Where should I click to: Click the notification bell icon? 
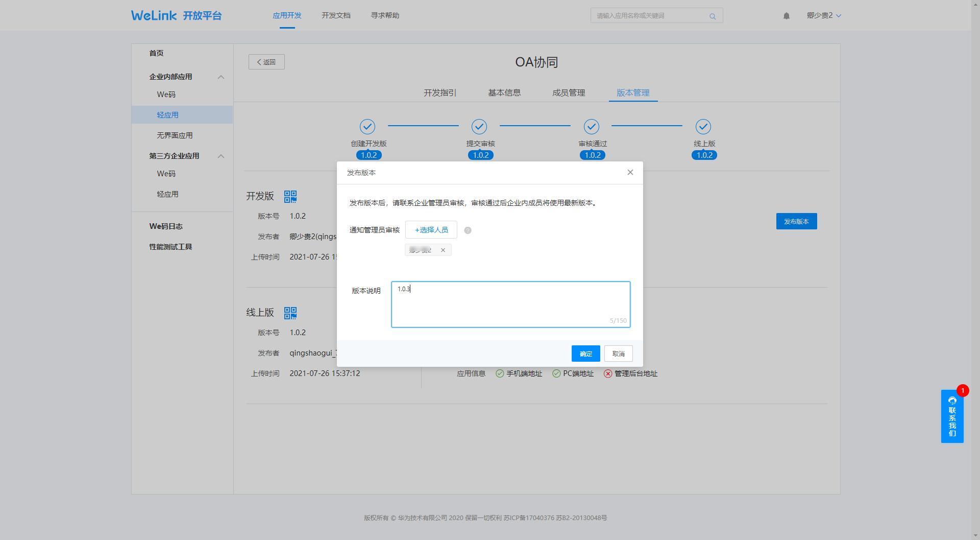[x=786, y=16]
